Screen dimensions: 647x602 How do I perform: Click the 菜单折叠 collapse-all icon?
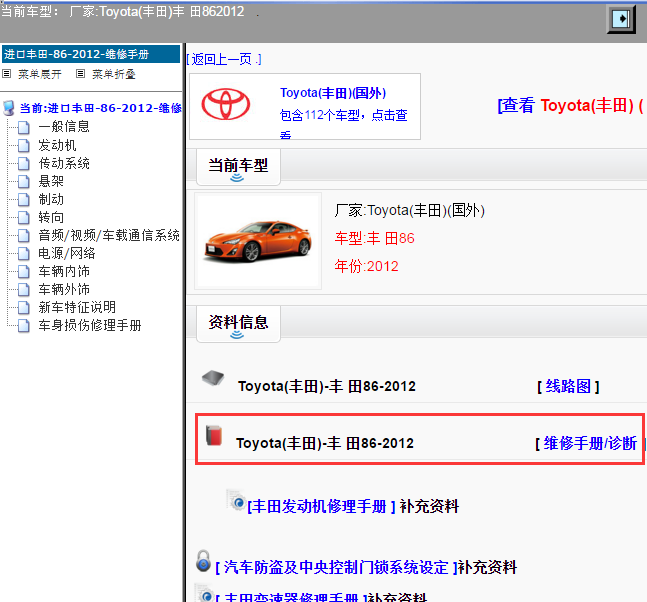80,73
